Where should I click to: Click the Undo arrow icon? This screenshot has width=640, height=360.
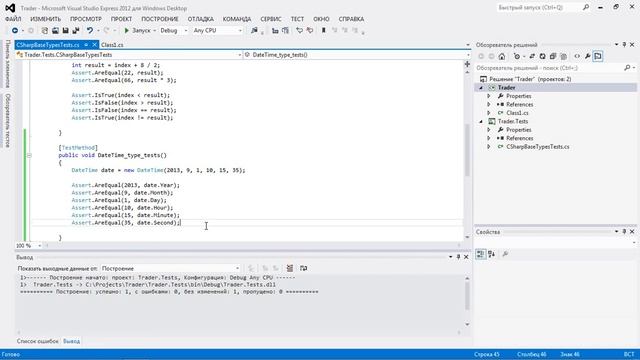[89, 31]
